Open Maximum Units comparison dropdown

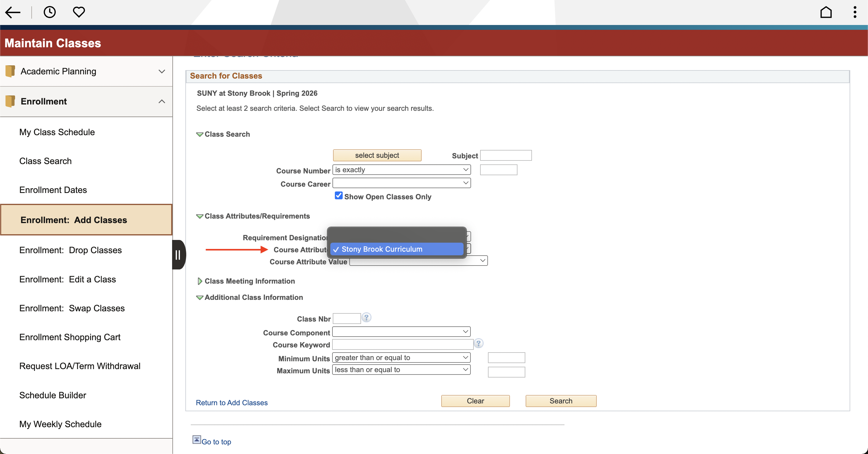(401, 369)
